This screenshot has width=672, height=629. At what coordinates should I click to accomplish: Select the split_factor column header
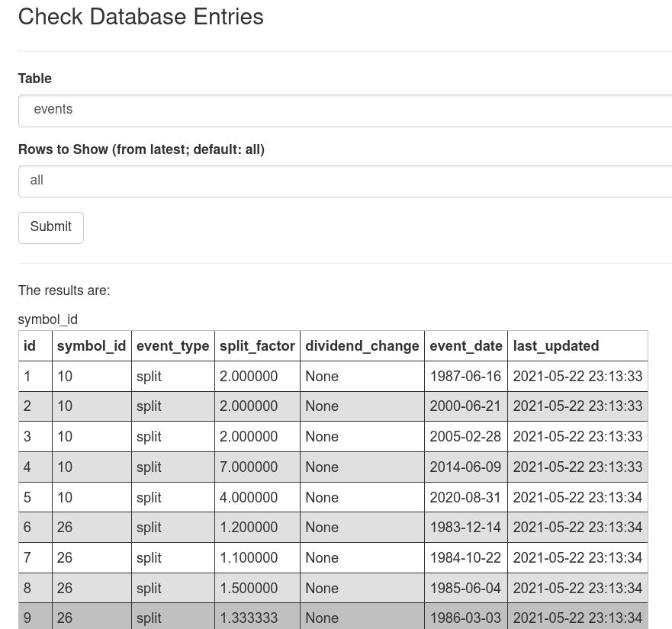pyautogui.click(x=257, y=346)
